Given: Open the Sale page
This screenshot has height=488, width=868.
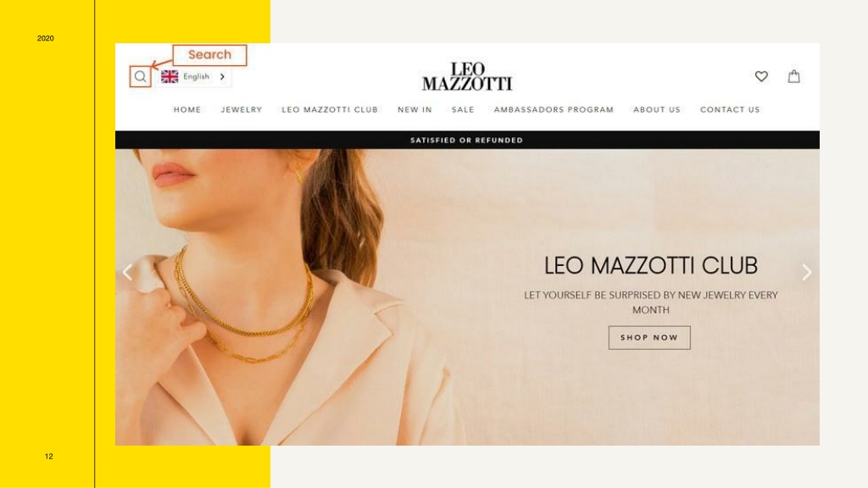Looking at the screenshot, I should pyautogui.click(x=463, y=109).
